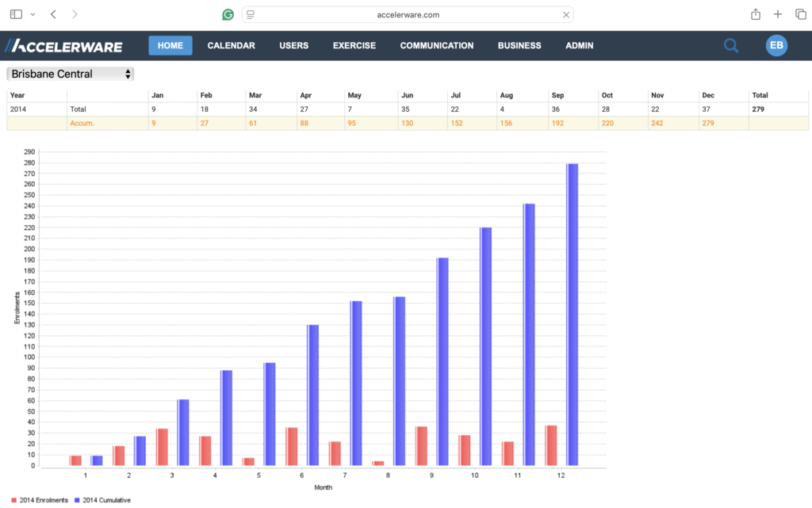Viewport: 812px width, 508px height.
Task: Open the CALENDAR menu item
Action: 231,46
